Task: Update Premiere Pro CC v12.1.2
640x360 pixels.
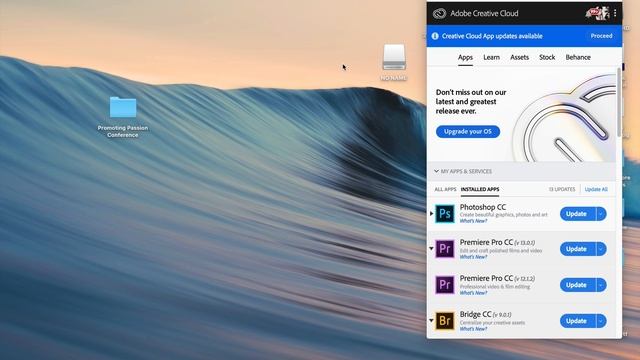Action: click(x=578, y=285)
